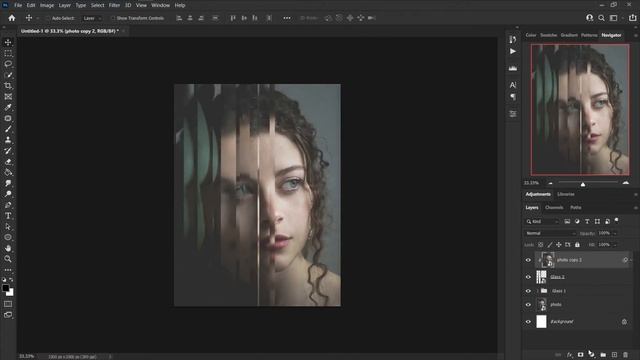This screenshot has height=360, width=640.
Task: Switch to the Swatches tab
Action: 549,35
